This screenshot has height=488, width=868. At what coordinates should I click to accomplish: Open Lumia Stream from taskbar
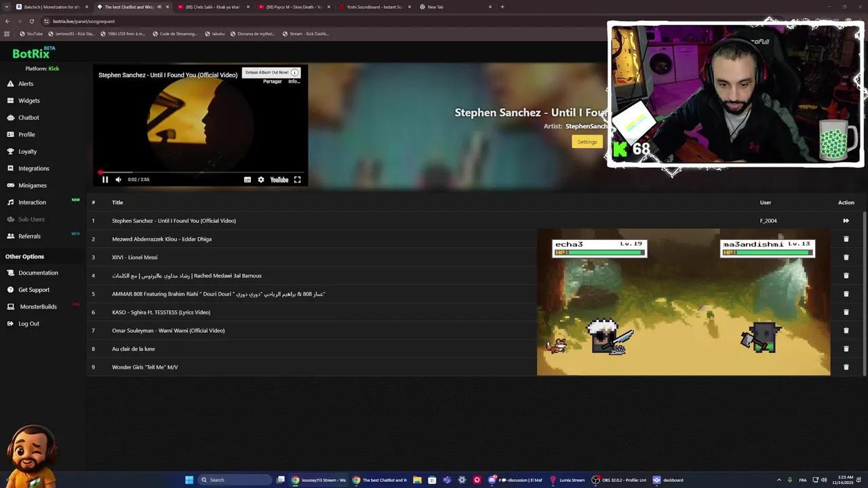[x=568, y=480]
